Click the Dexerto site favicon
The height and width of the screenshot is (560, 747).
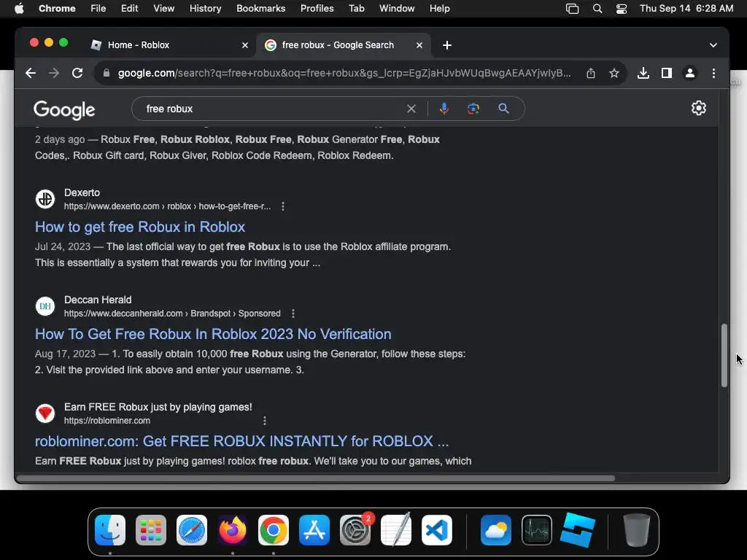point(45,199)
